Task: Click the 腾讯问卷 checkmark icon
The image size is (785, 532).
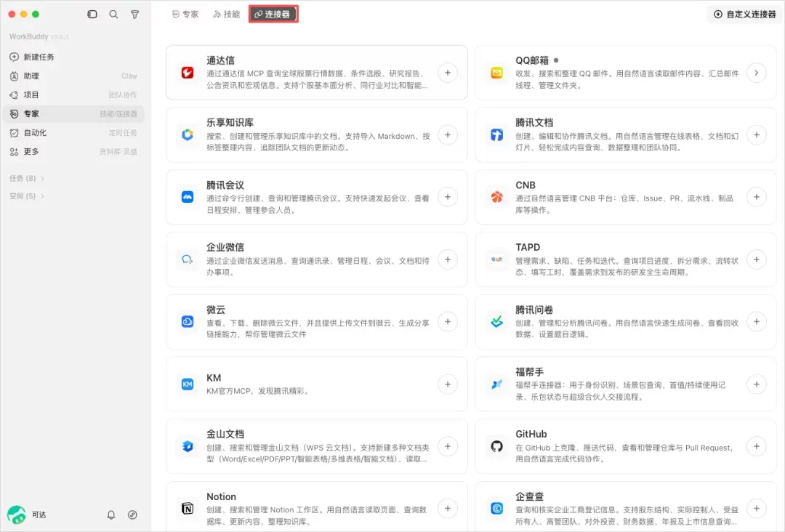Action: tap(496, 322)
